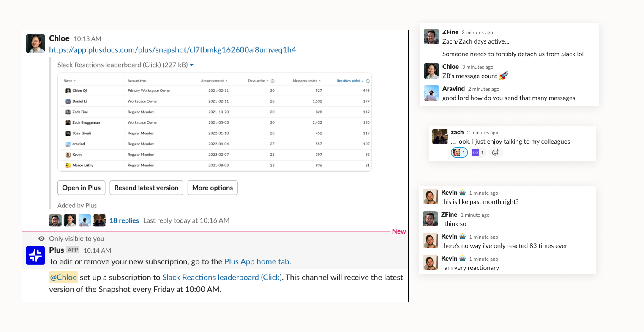Expand the attachment caret after '(227 kB)'
Screen dimensions: 644x332
192,65
